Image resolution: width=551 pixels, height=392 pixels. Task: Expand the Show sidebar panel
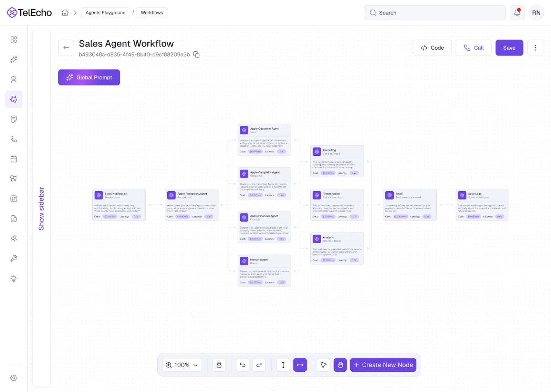41,209
